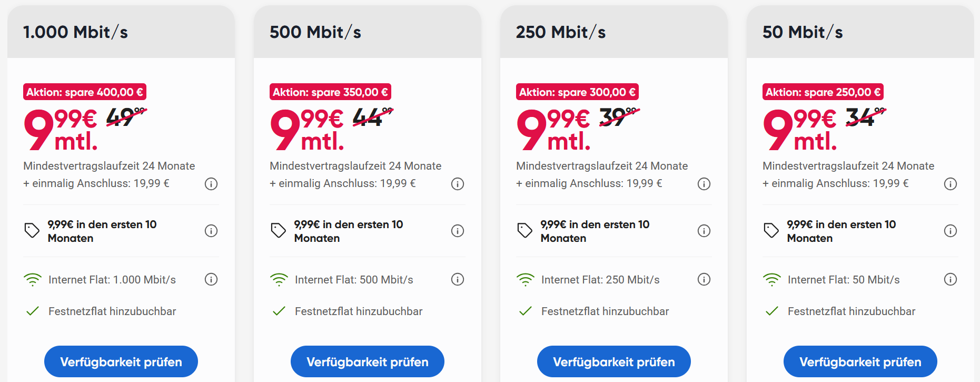Click the 'Aktion: spare 400,00 €' badge

(x=85, y=92)
